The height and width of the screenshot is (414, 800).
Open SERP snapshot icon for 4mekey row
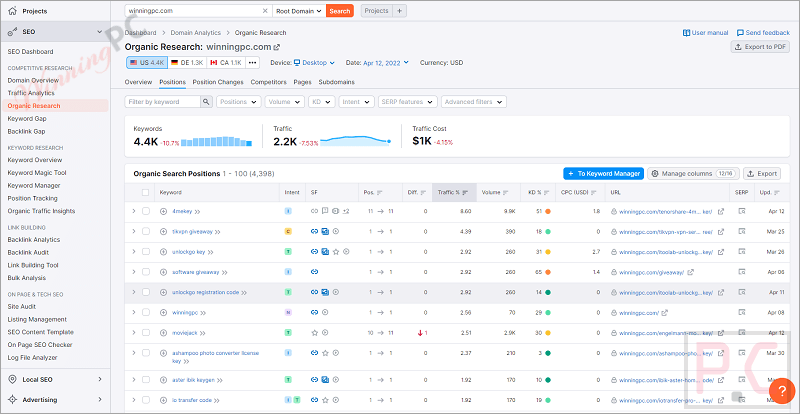click(x=742, y=211)
